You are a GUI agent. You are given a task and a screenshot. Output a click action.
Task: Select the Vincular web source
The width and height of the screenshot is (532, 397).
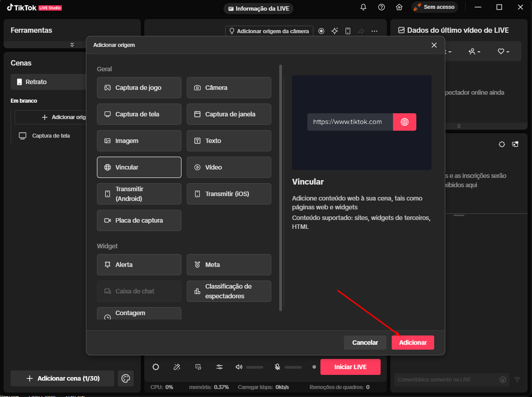(139, 167)
